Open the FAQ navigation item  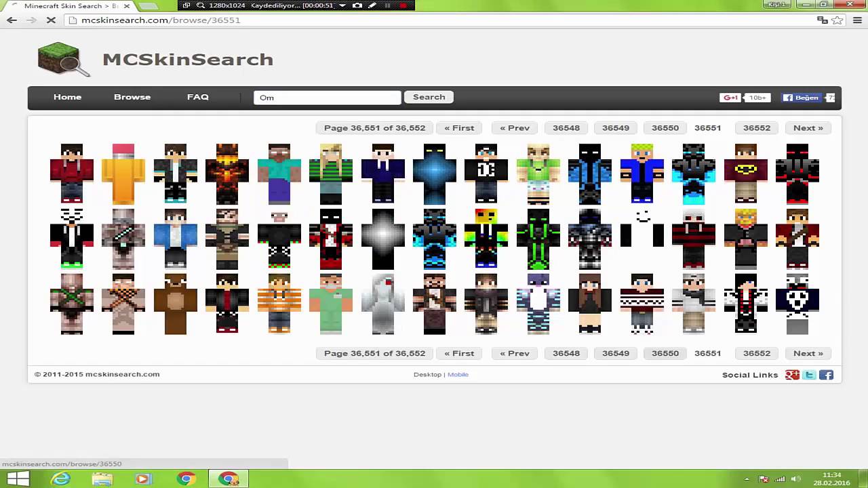coord(198,97)
